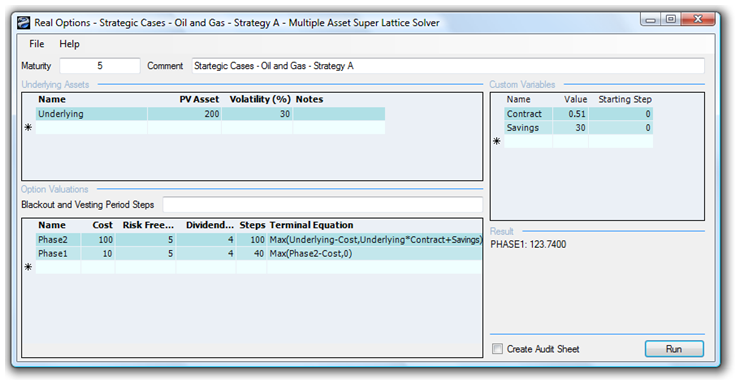Minimize the Super Lattice Solver window
Image resolution: width=738 pixels, height=381 pixels.
(651, 19)
